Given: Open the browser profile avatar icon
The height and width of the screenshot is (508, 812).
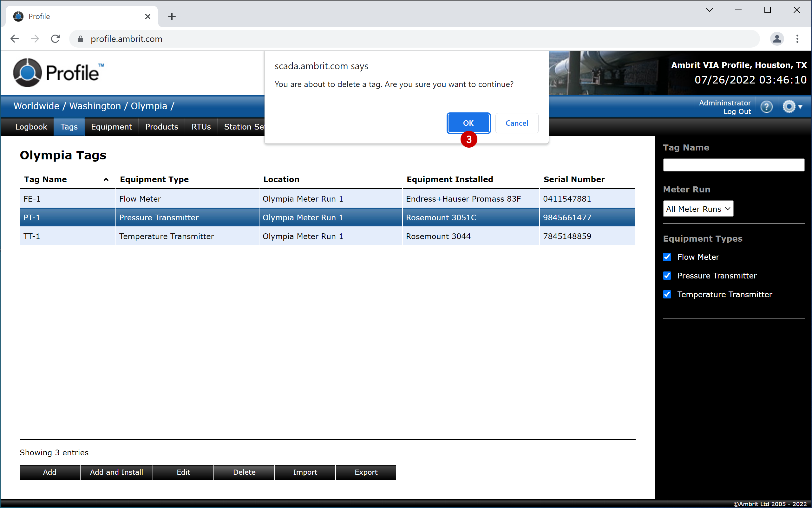Looking at the screenshot, I should point(777,39).
